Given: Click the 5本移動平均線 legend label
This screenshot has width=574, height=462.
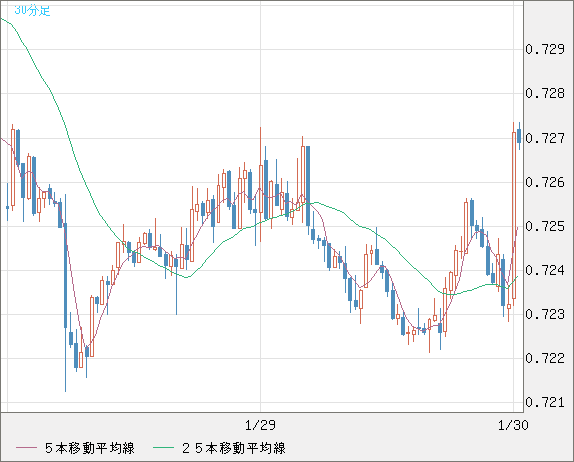Looking at the screenshot, I should pos(90,448).
